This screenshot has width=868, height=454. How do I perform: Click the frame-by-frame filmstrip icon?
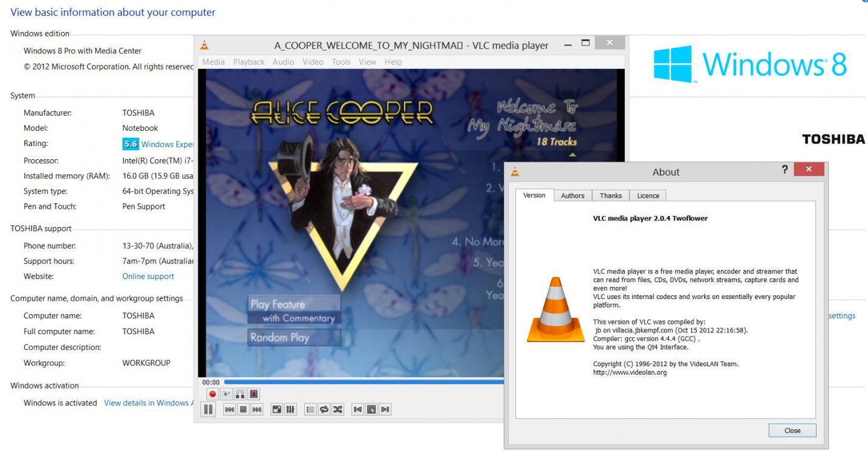pyautogui.click(x=254, y=394)
